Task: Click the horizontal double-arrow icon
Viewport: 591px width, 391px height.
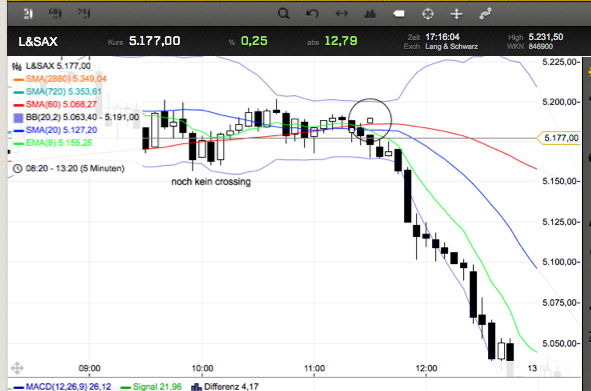Action: [x=341, y=14]
